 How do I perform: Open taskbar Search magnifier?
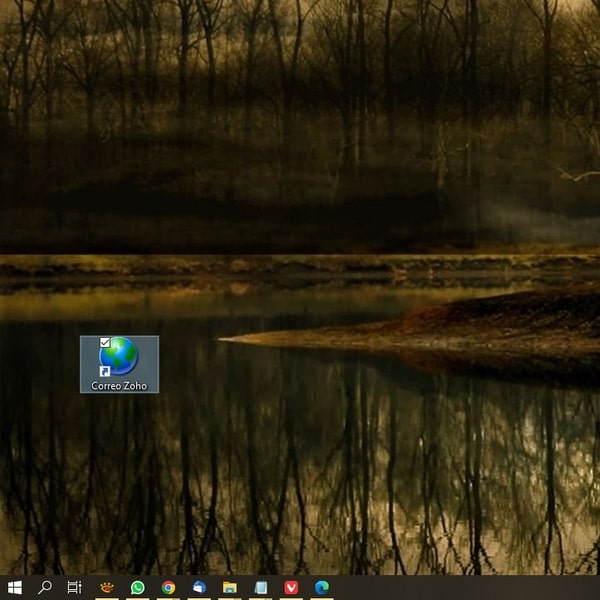coord(45,587)
